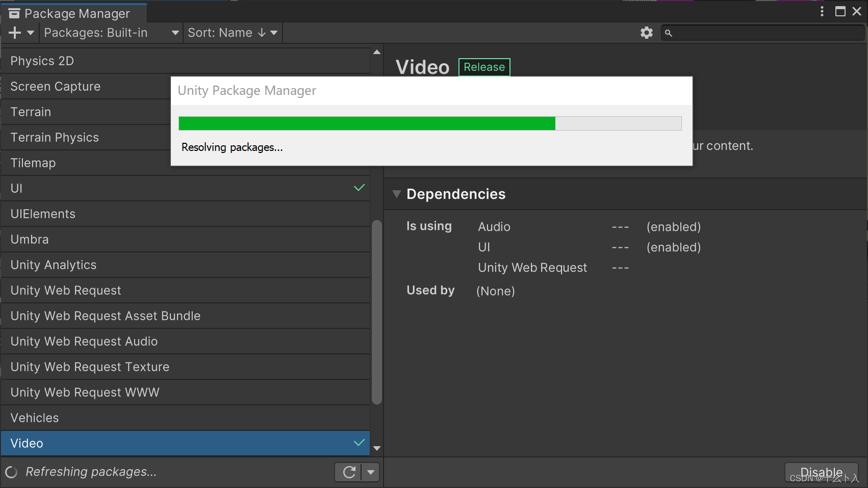
Task: Select the UI package row
Action: 186,188
